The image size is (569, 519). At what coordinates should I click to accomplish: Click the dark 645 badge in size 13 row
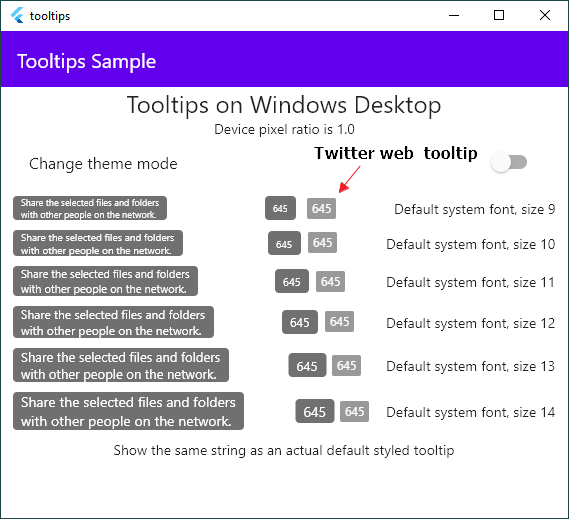tap(307, 365)
